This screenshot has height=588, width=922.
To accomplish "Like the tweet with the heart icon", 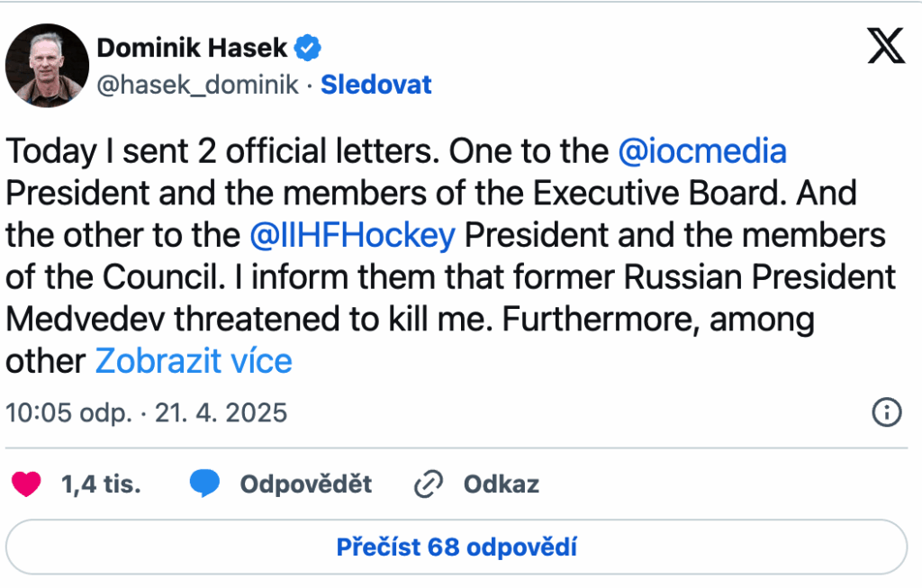I will point(26,484).
